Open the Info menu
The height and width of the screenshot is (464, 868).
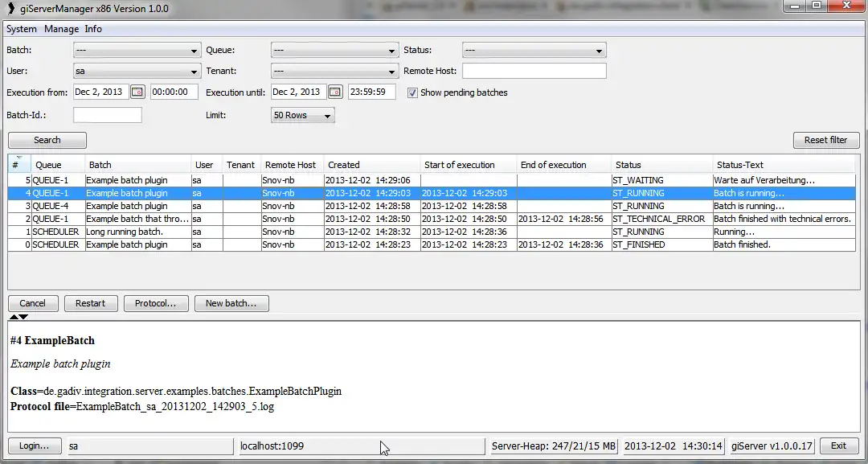(x=93, y=29)
